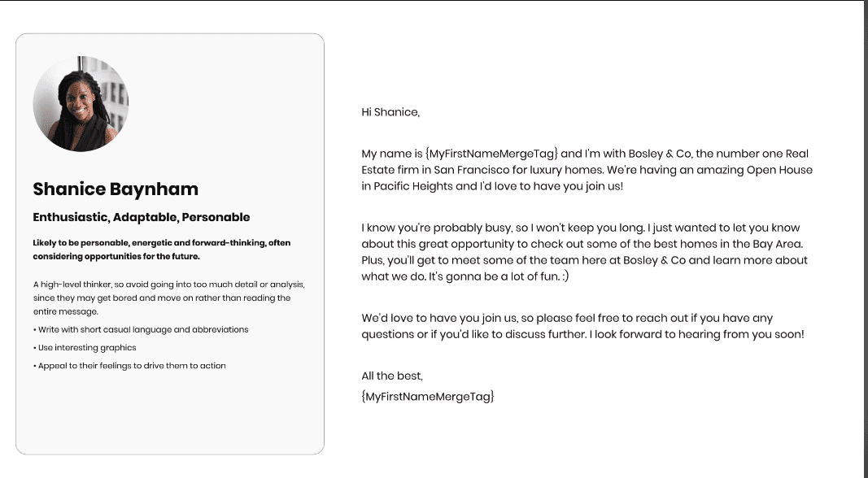Click the bold personality summary paragraph
The height and width of the screenshot is (478, 868).
coord(162,250)
